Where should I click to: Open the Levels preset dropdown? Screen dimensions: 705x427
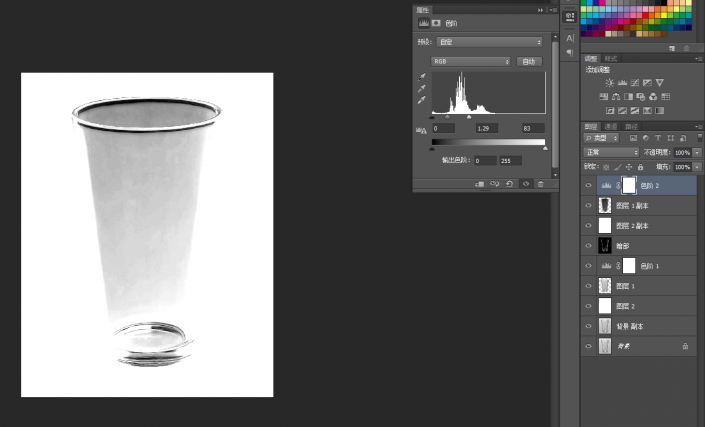[490, 42]
